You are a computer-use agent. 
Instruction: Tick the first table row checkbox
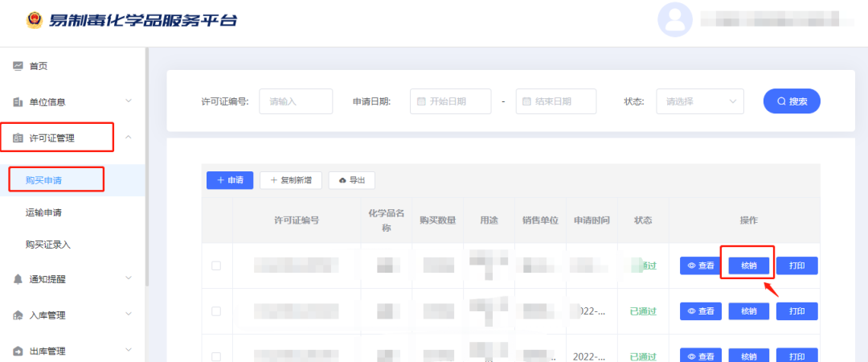215,265
